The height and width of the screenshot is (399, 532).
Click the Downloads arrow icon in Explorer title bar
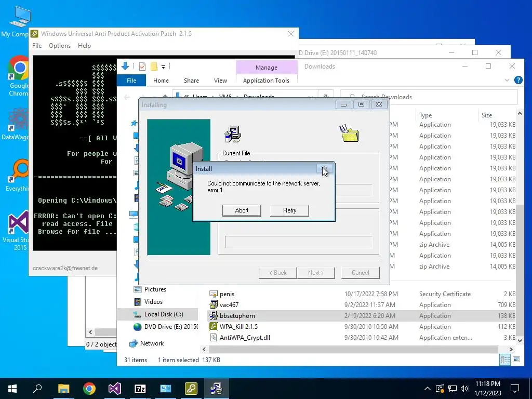coord(125,66)
